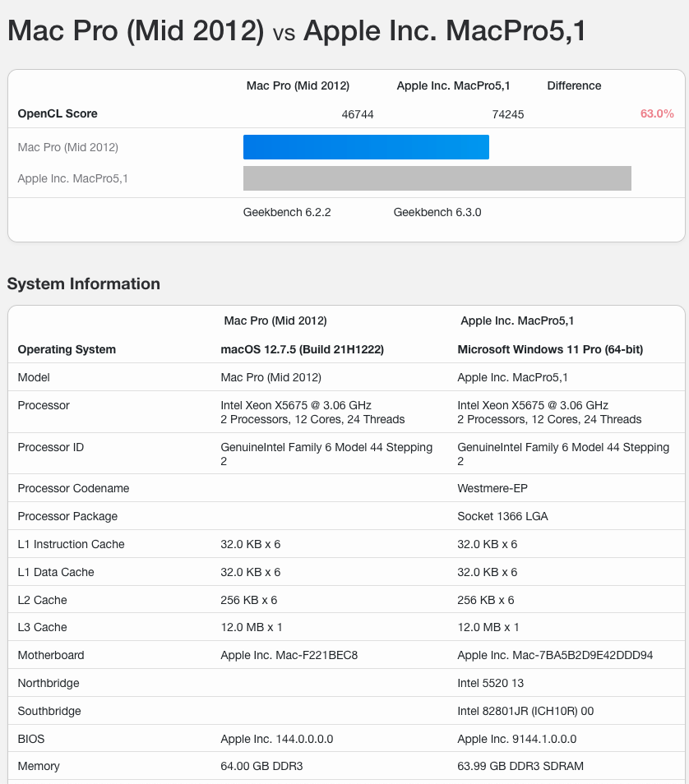The image size is (689, 784).
Task: Click the Geekbench 6.3.0 version label
Action: [x=437, y=212]
